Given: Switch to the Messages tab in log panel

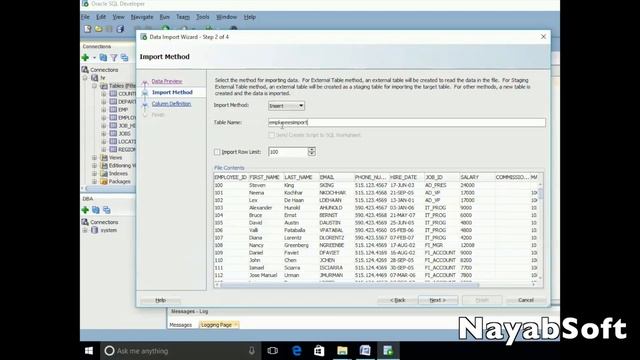Looking at the screenshot, I should pyautogui.click(x=180, y=325).
